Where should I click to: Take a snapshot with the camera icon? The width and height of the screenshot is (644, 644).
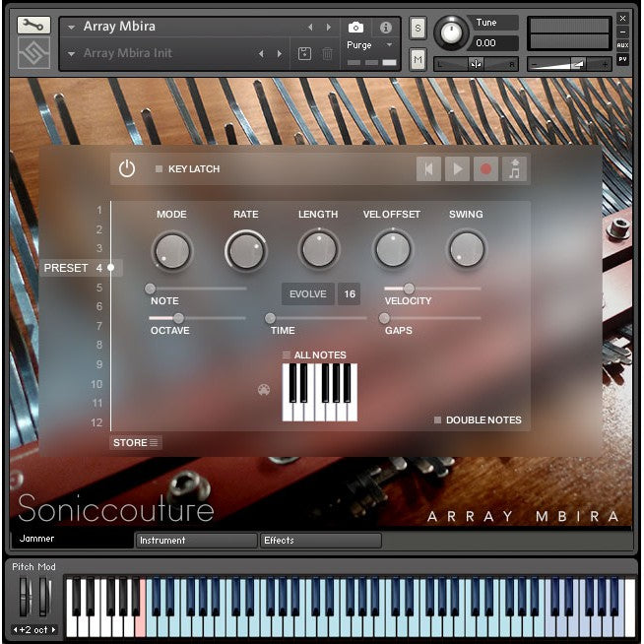coord(355,28)
